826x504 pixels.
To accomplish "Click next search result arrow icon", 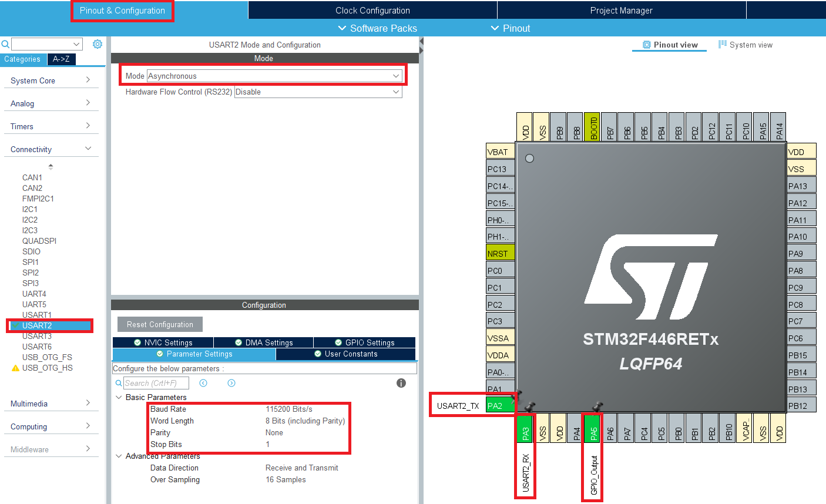I will tap(231, 383).
